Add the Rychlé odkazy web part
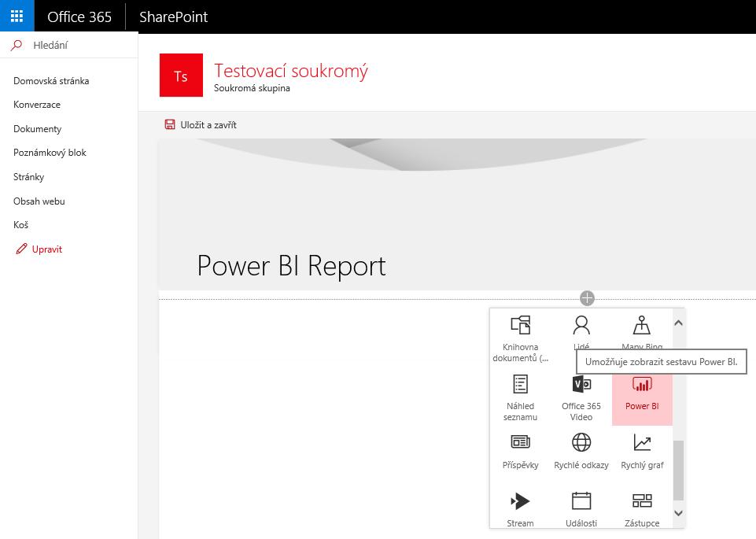The height and width of the screenshot is (539, 756). 581,452
